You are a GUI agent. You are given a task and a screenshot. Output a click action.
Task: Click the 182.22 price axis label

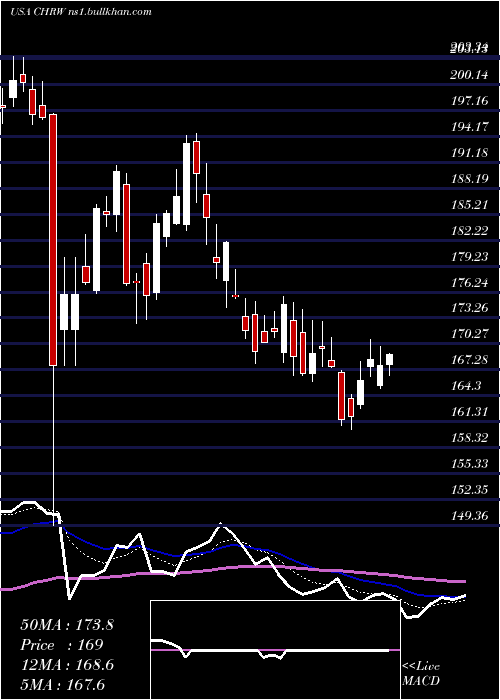coord(469,230)
